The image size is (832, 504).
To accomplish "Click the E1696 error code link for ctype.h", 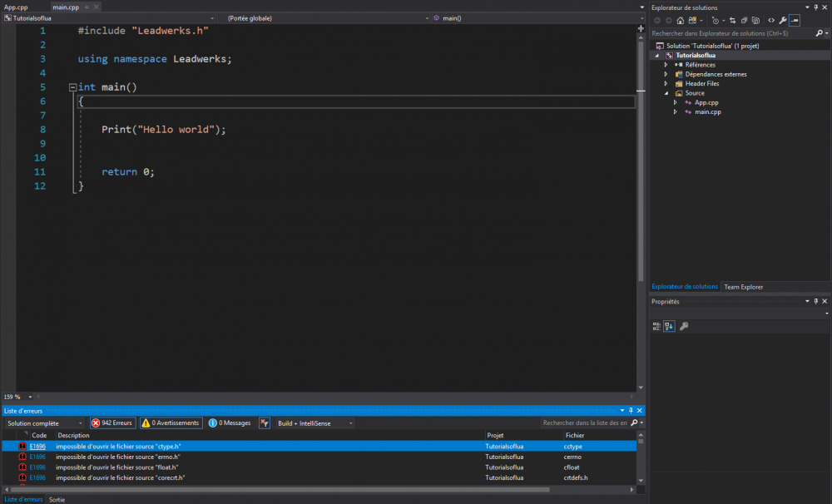I will (37, 447).
